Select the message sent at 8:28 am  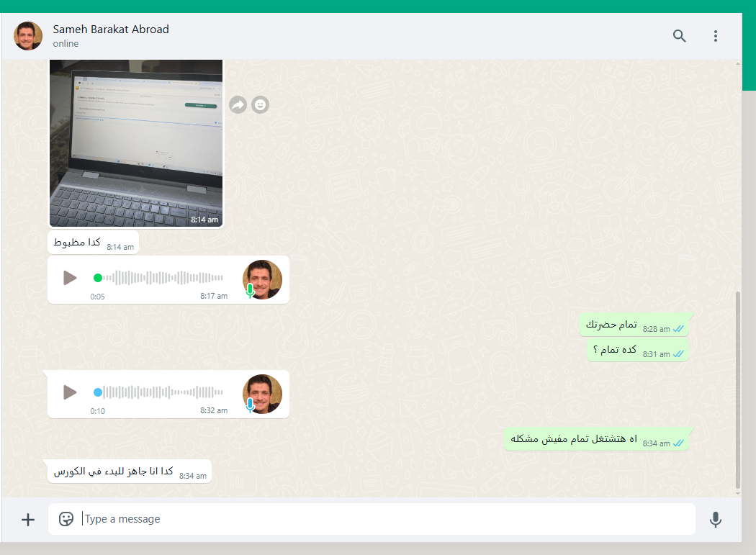pyautogui.click(x=634, y=325)
